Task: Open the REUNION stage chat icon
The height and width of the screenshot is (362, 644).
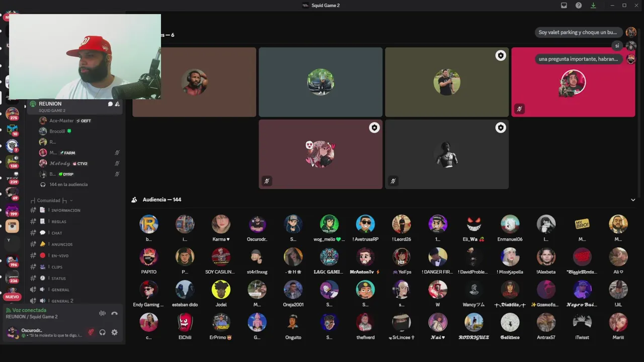Action: pos(110,104)
